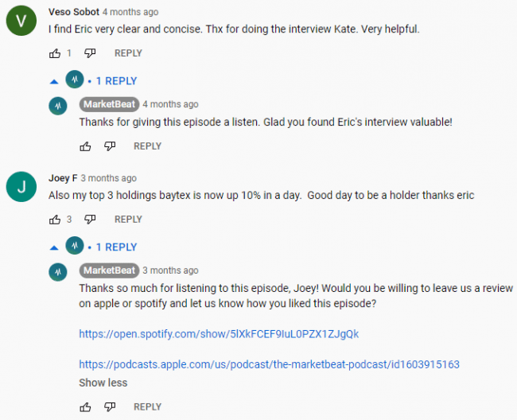The width and height of the screenshot is (517, 420).
Task: Collapse the 1 REPLY thread under Joey F
Action: click(93, 247)
